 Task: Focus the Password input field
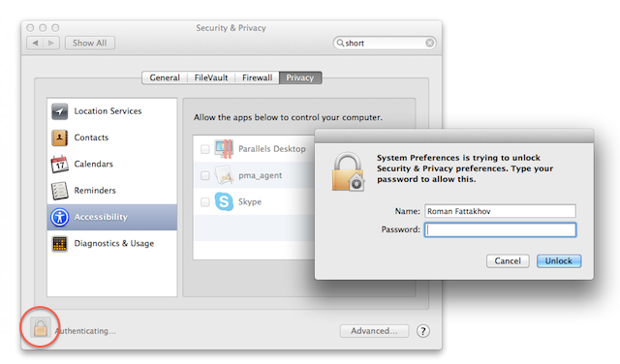pyautogui.click(x=500, y=229)
